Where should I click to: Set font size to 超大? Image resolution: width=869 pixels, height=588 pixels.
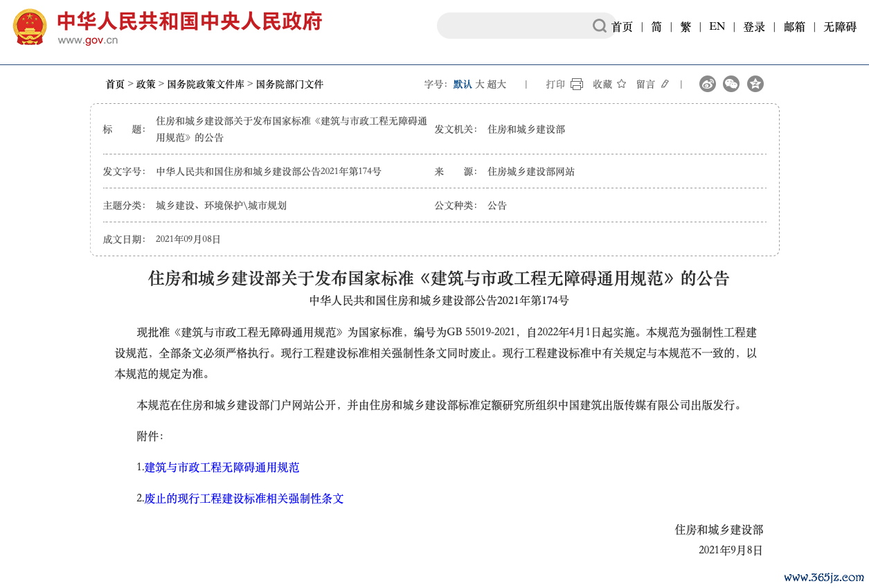496,84
